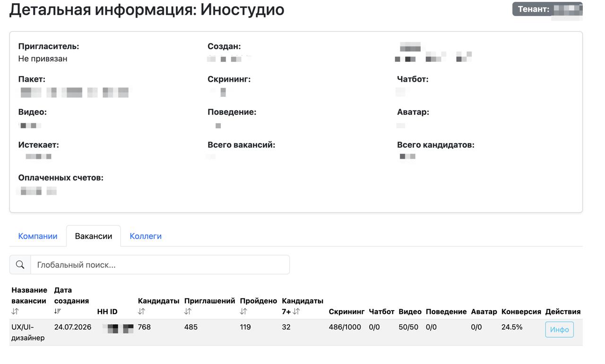The image size is (605, 364).
Task: Click the Всего вакансий label
Action: (241, 145)
